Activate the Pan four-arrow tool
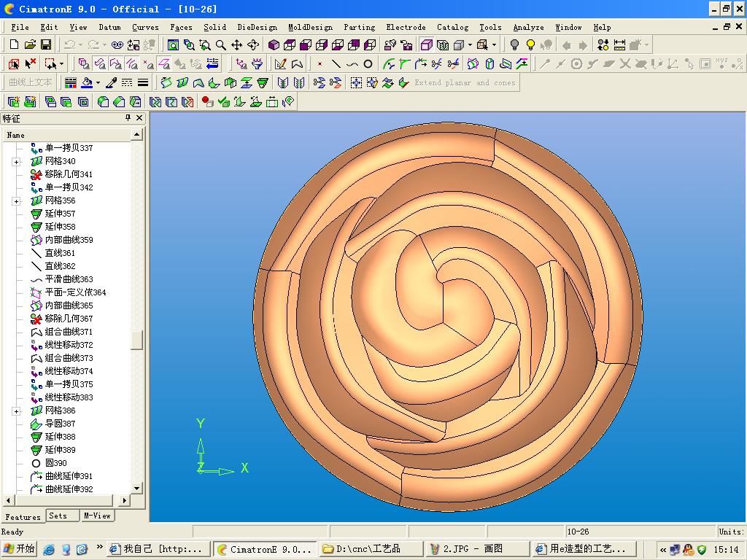 (237, 45)
